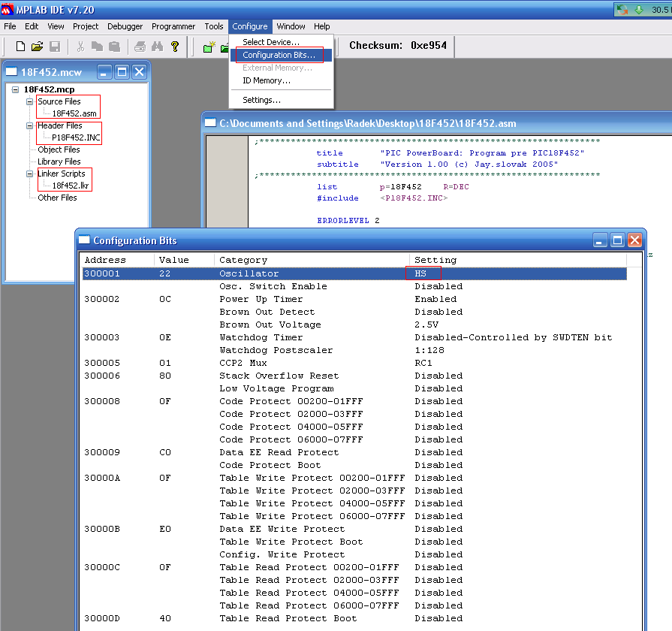This screenshot has width=672, height=631.
Task: Open the Tools menu
Action: [213, 26]
